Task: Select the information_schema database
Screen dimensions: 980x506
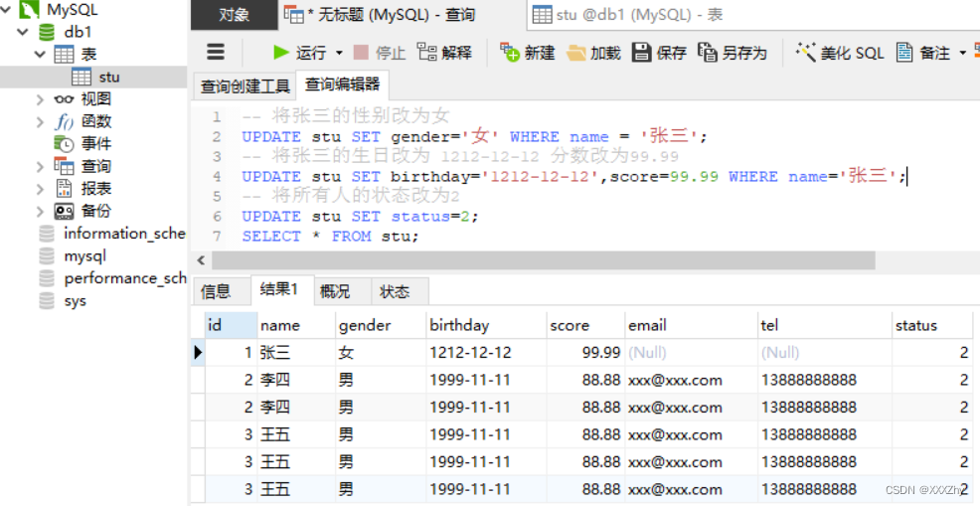Action: pyautogui.click(x=124, y=234)
